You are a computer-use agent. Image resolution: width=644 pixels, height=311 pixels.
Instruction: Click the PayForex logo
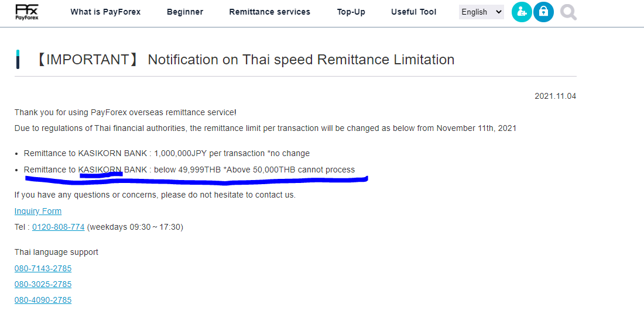click(27, 12)
